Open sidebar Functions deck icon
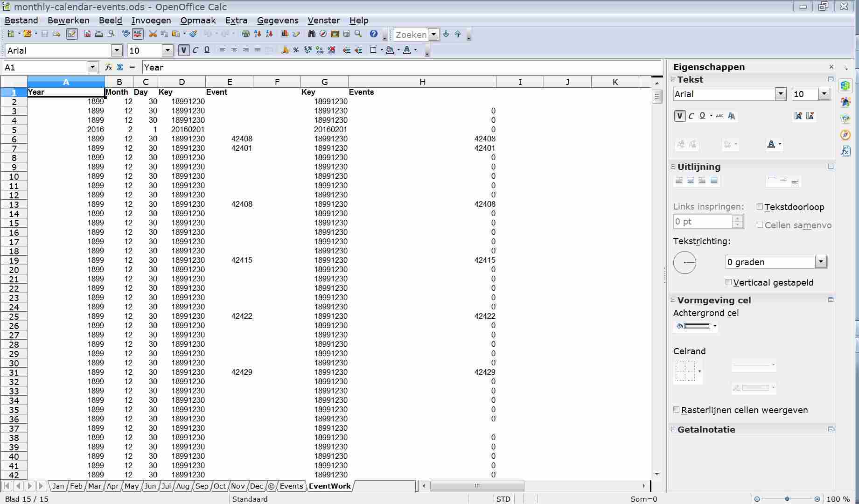 pyautogui.click(x=845, y=151)
